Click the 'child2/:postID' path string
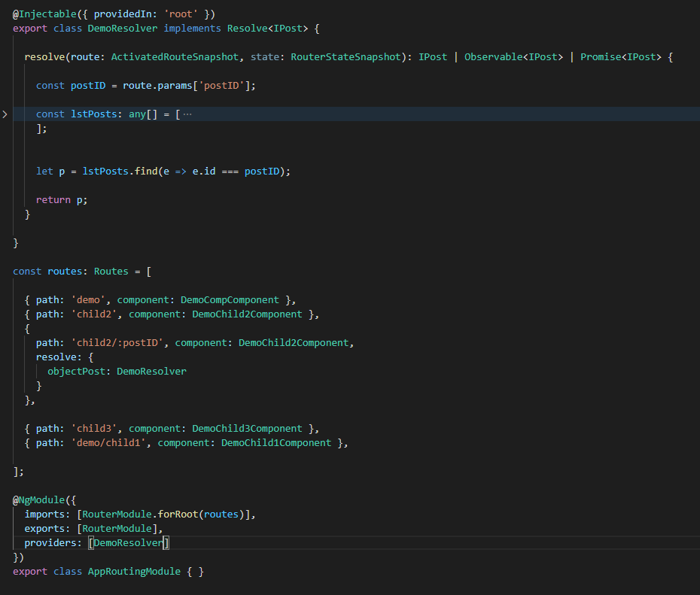This screenshot has width=700, height=595. [117, 342]
